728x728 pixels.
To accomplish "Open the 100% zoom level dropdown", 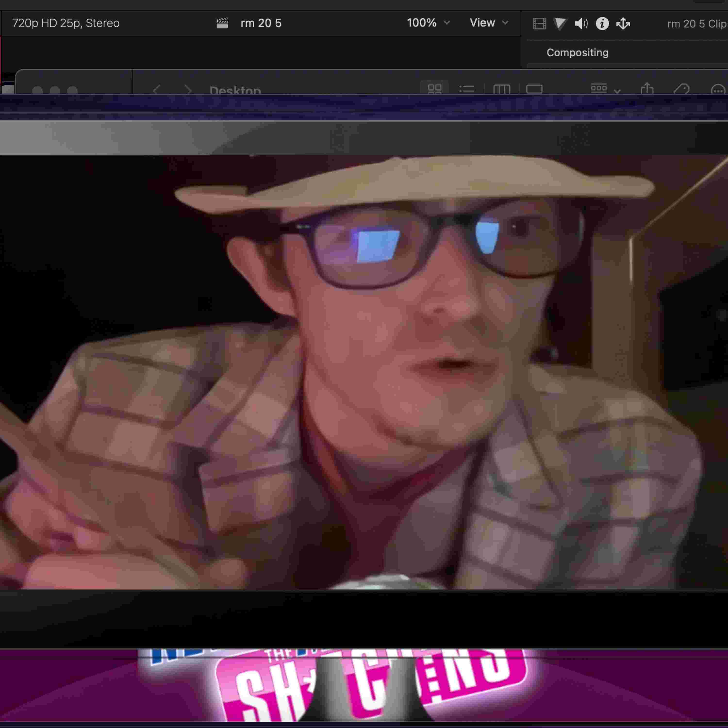I will click(x=428, y=23).
